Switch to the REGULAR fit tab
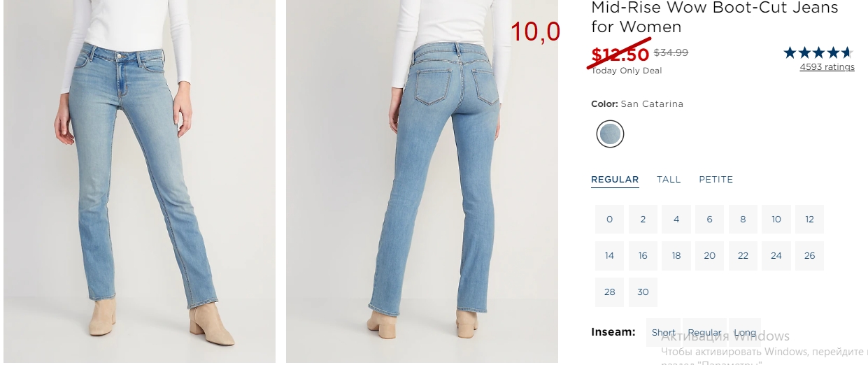 tap(615, 180)
